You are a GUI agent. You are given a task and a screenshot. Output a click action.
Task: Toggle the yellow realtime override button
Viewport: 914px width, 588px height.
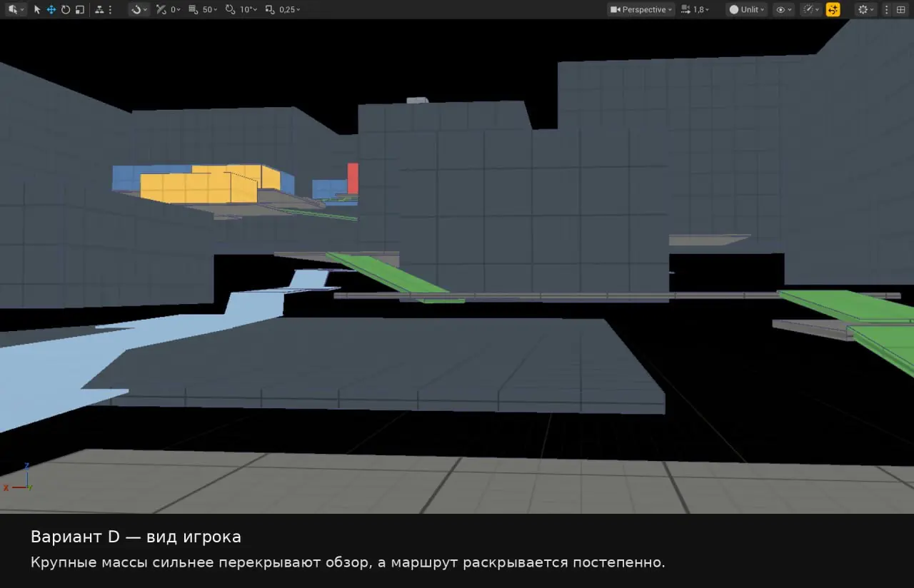(x=833, y=9)
